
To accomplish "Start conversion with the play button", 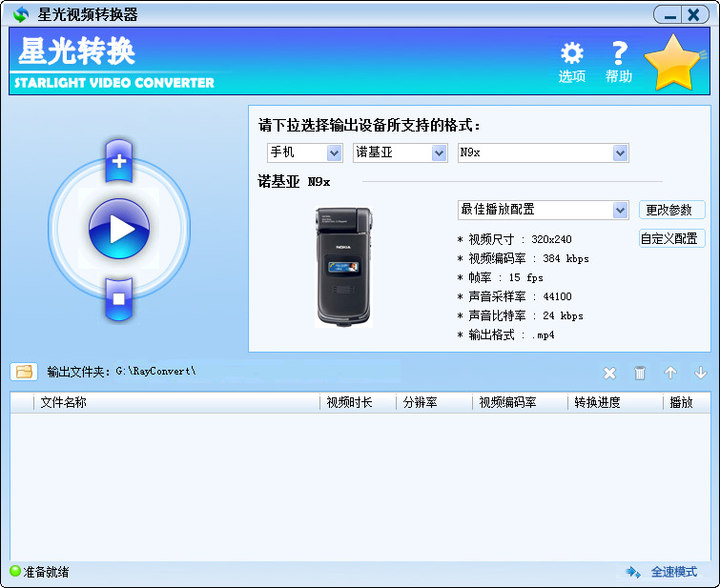I will [x=119, y=229].
